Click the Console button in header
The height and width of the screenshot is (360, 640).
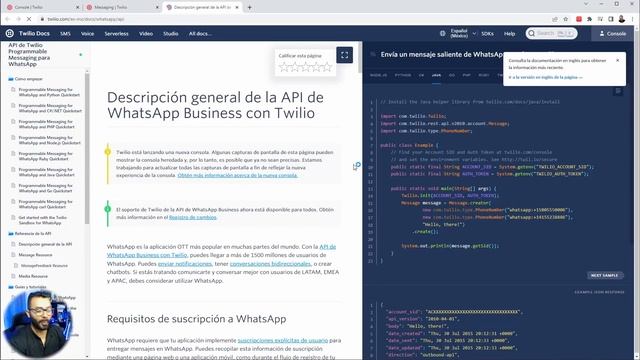pyautogui.click(x=612, y=33)
